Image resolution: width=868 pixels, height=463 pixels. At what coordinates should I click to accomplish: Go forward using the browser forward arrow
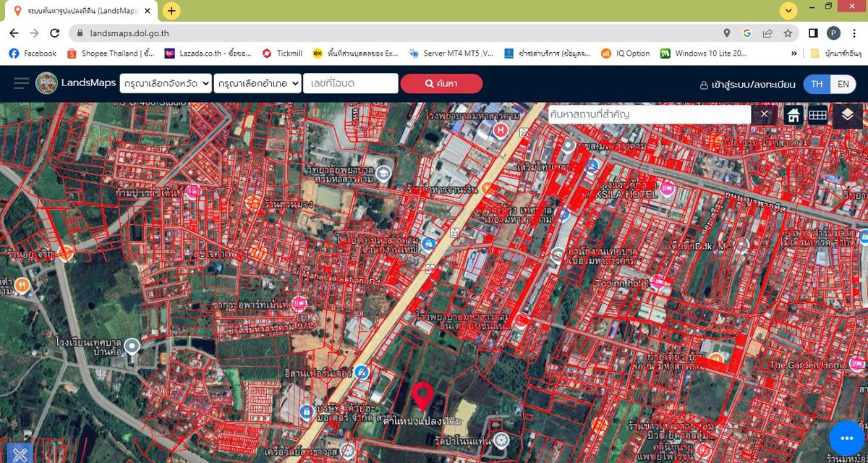(34, 33)
